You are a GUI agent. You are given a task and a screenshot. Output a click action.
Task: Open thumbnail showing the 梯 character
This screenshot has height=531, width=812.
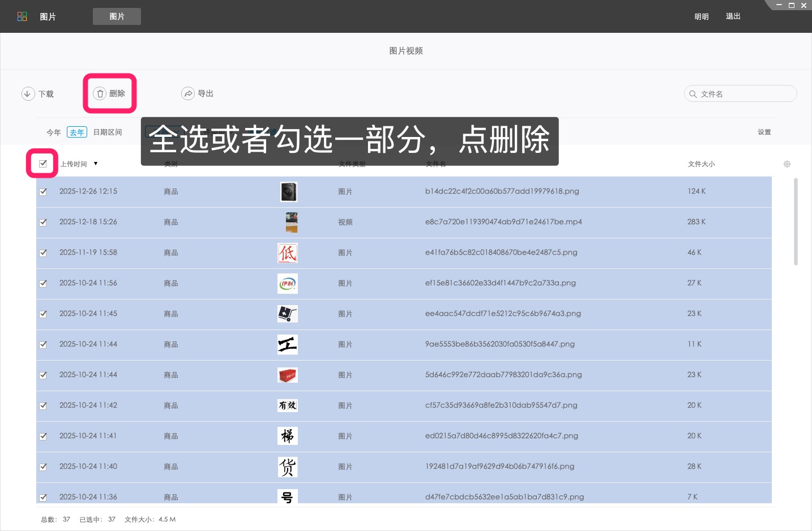tap(288, 436)
